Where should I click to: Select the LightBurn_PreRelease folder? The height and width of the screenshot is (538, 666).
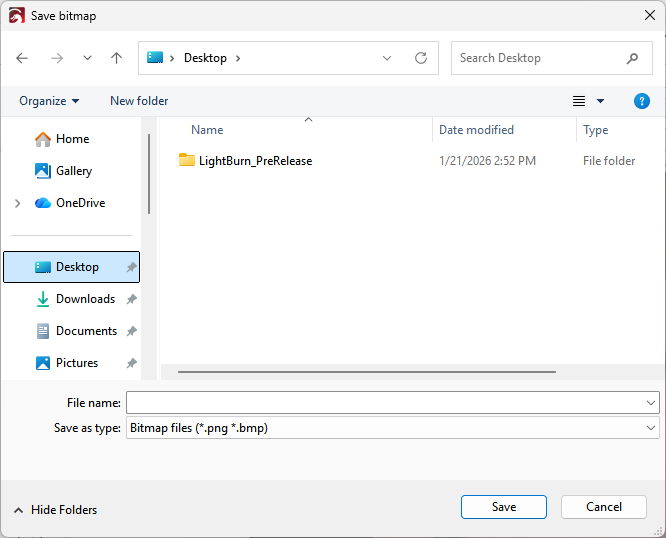pyautogui.click(x=255, y=161)
